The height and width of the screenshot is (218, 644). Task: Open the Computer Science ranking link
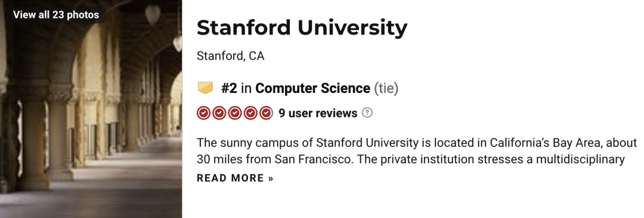click(x=312, y=88)
